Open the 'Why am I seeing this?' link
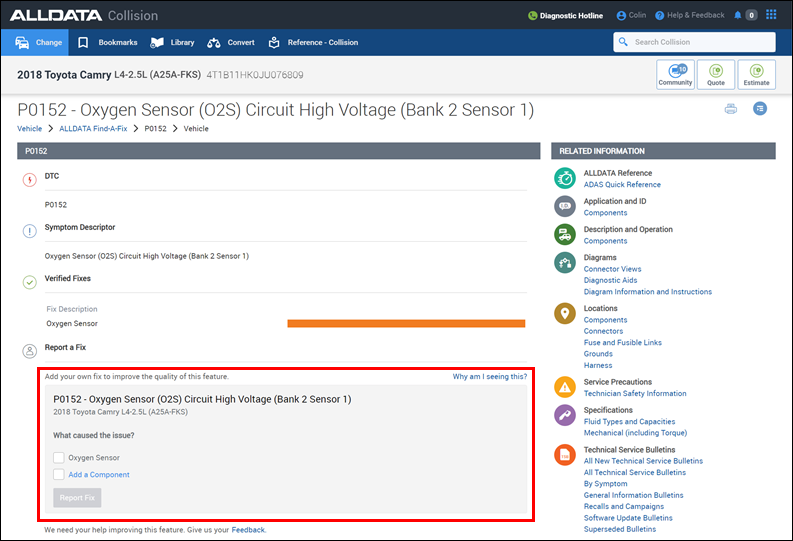The image size is (793, 541). point(489,377)
